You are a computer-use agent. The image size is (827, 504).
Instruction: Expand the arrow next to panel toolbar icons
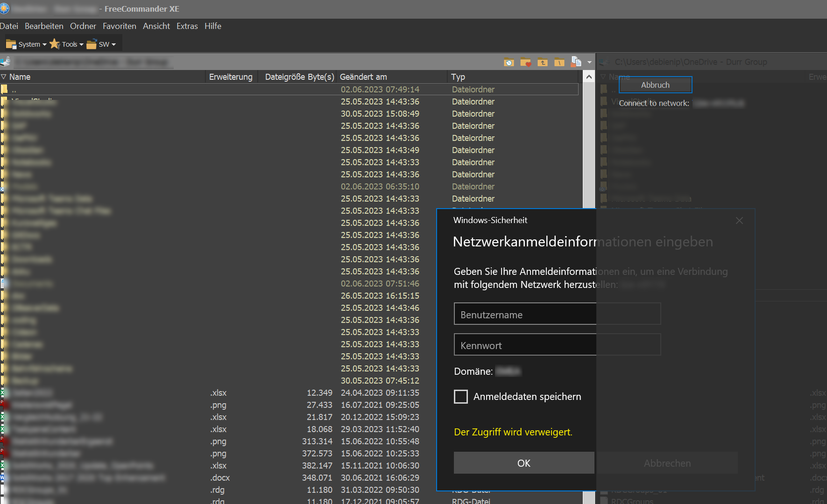coord(589,62)
